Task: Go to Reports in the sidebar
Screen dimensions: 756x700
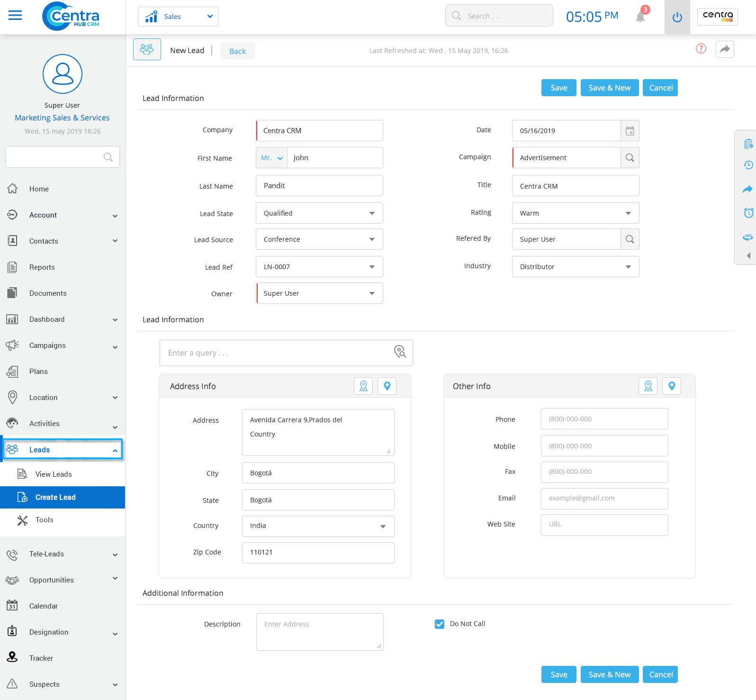Action: (x=42, y=267)
